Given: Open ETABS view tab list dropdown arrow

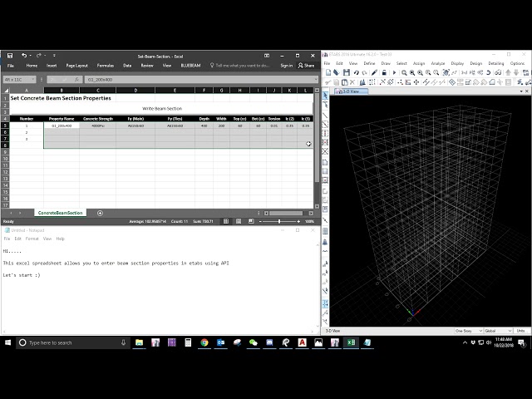Looking at the screenshot, I should pos(521,91).
